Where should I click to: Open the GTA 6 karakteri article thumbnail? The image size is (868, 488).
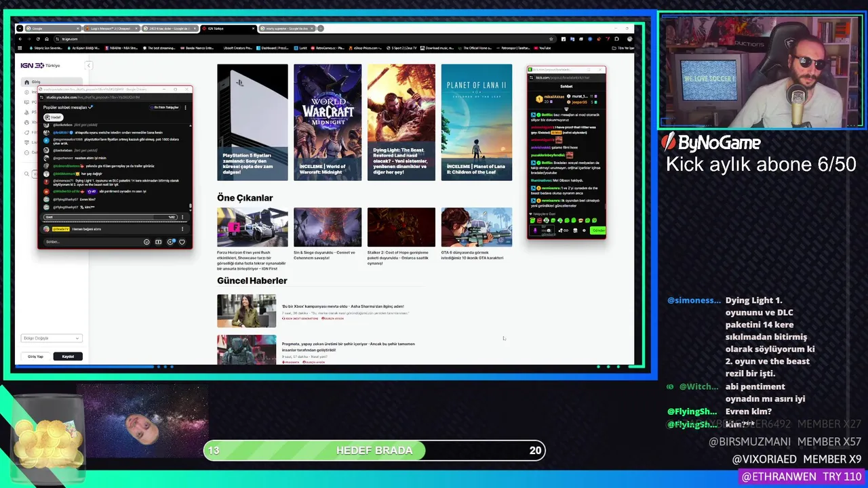point(477,227)
